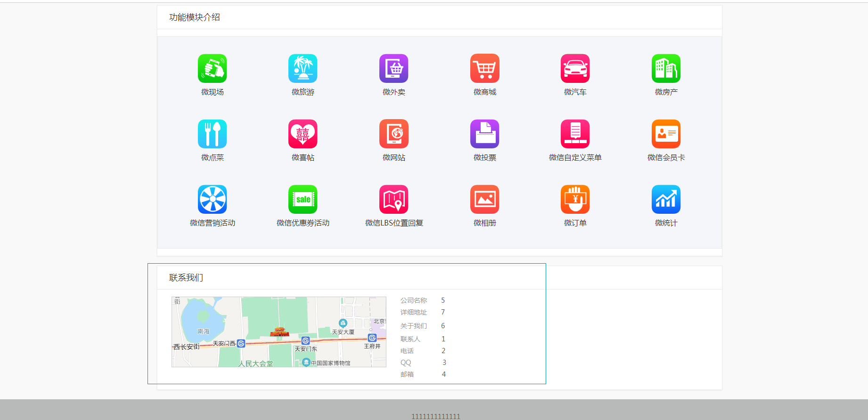Open the 微信自定义菜单 icon
This screenshot has width=868, height=420.
575,134
